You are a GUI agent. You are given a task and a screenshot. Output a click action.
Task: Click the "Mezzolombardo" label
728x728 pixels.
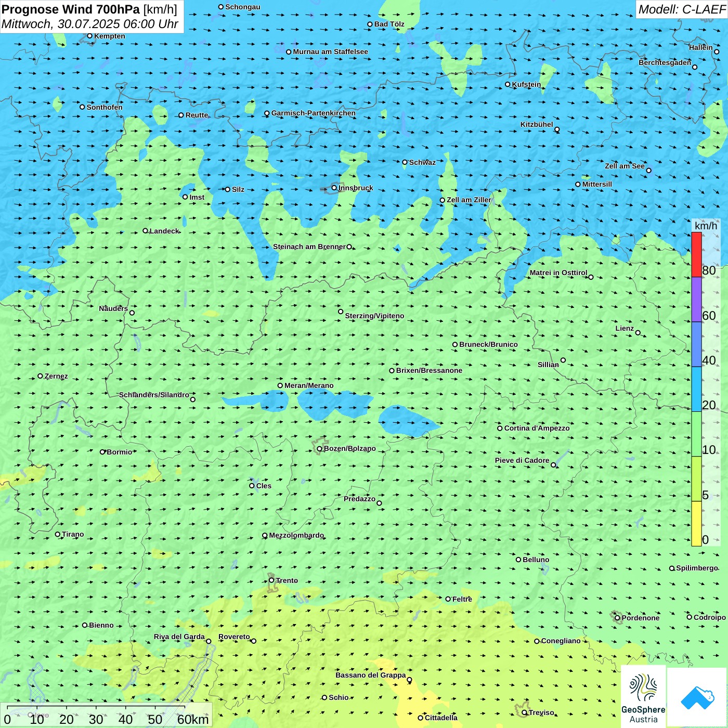[296, 535]
